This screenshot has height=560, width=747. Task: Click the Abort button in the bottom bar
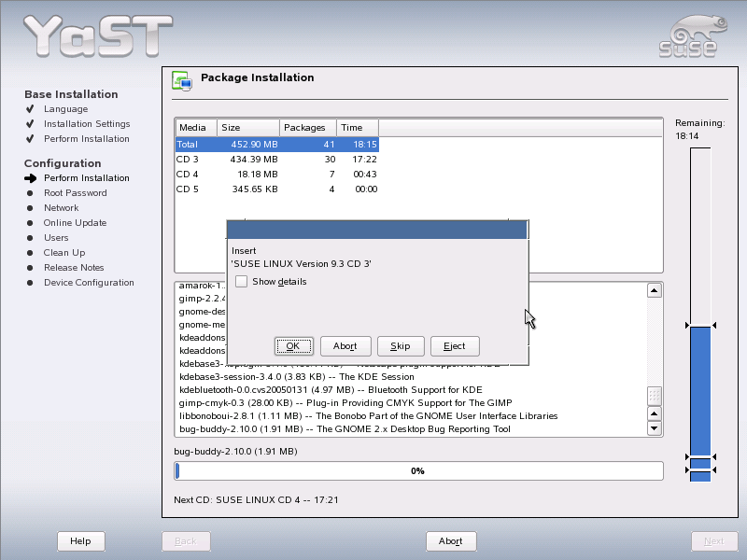[x=451, y=541]
